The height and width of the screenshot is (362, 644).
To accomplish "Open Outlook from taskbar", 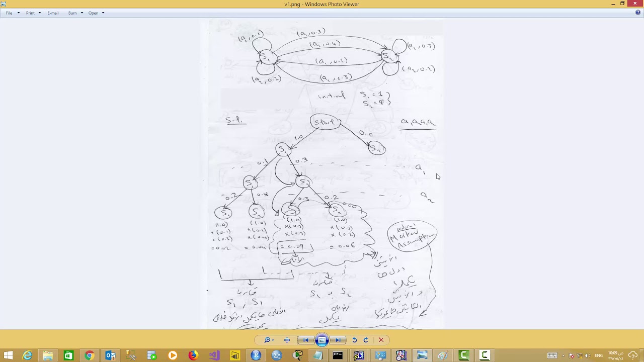I will tap(110, 355).
